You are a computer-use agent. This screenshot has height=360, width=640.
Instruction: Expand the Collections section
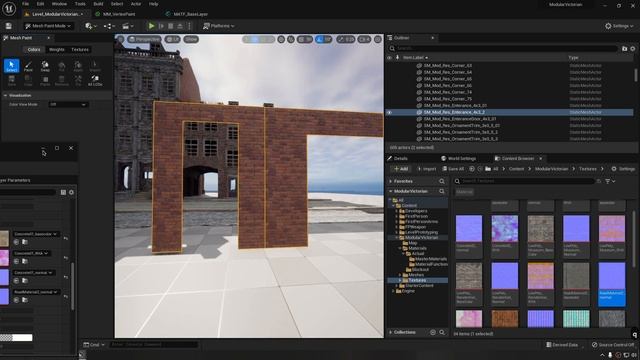(x=391, y=332)
